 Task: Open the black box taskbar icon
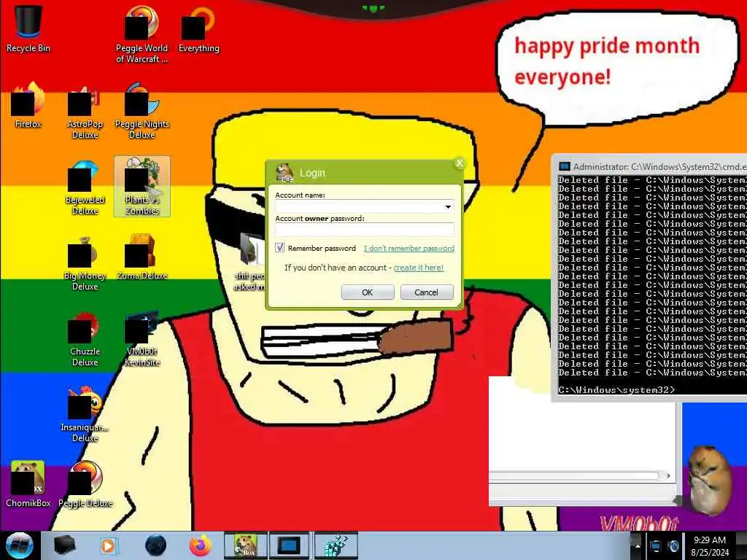[64, 545]
